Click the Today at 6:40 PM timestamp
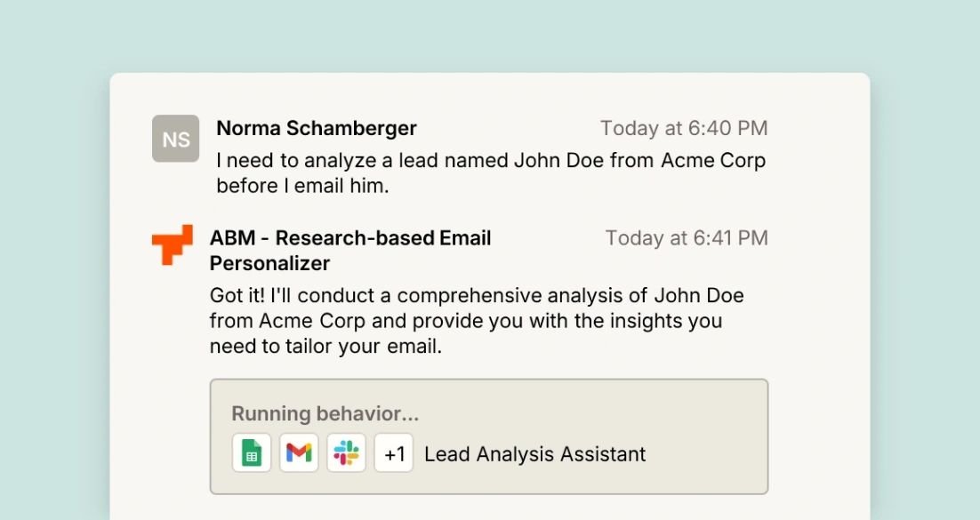Screen dimensions: 980x520 coord(683,128)
